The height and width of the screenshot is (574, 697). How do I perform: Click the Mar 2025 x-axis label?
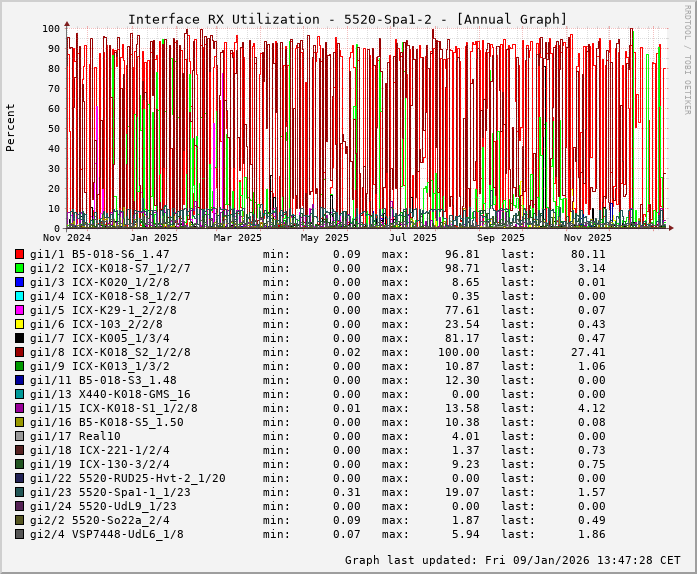237,238
